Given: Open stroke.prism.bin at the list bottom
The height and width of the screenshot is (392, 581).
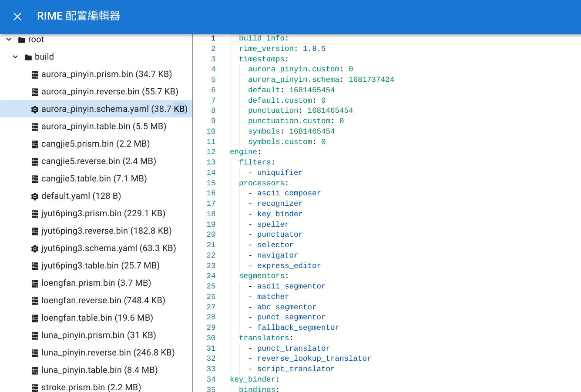Looking at the screenshot, I should [x=91, y=387].
